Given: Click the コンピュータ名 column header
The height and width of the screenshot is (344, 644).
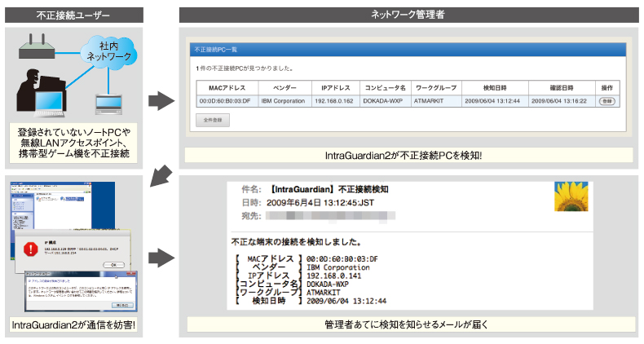Looking at the screenshot, I should (x=386, y=88).
